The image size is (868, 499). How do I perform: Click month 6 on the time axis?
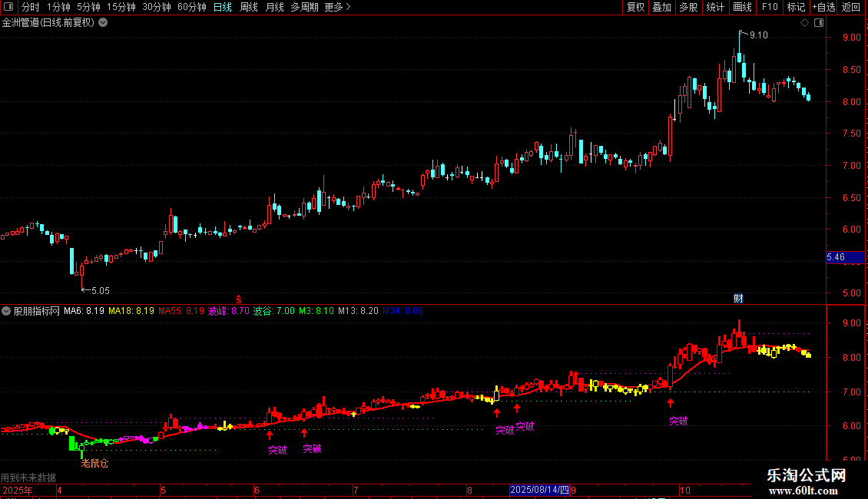pos(257,490)
